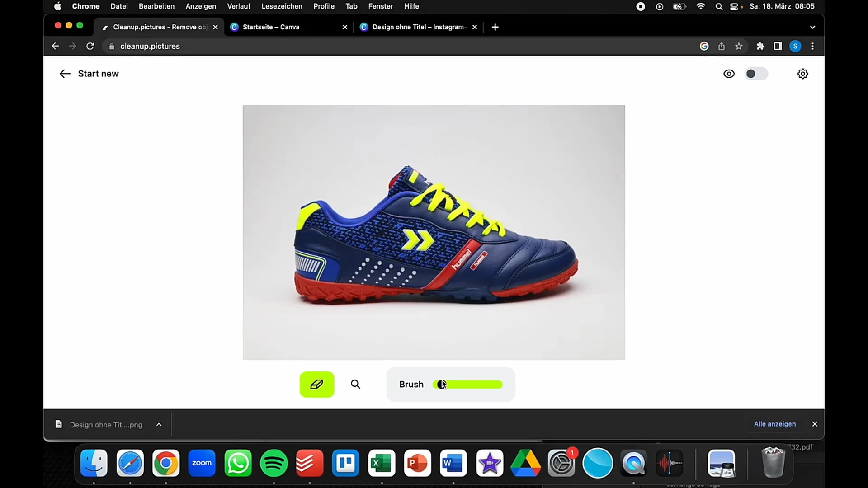Open the Trash in the Dock
The width and height of the screenshot is (868, 488).
[x=773, y=462]
